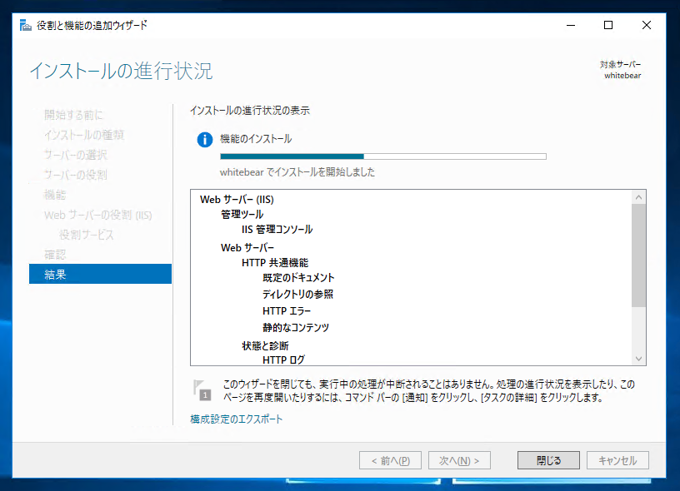Click the Web サーバー sub-entry
Image resolution: width=680 pixels, height=491 pixels.
click(247, 248)
